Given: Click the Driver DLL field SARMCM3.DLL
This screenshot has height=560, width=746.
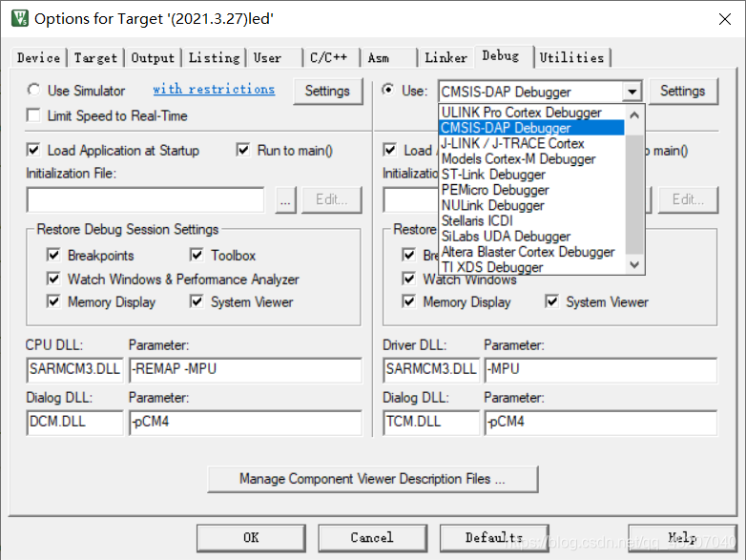Looking at the screenshot, I should click(431, 370).
